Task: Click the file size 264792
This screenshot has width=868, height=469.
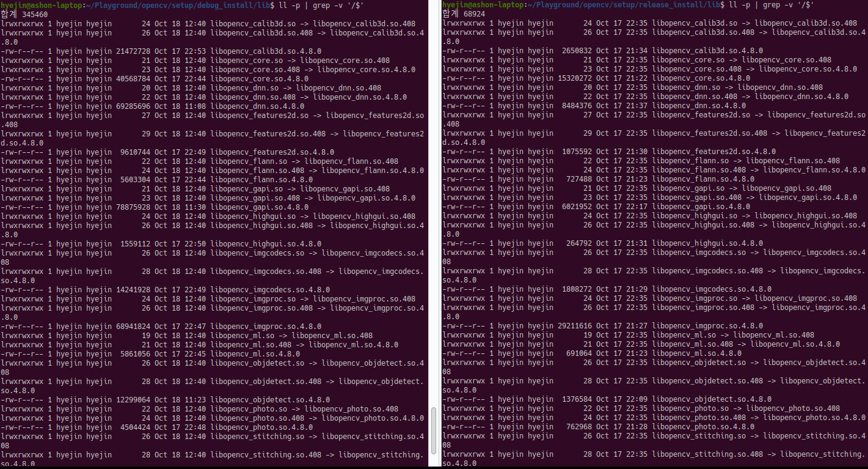Action: [x=580, y=243]
